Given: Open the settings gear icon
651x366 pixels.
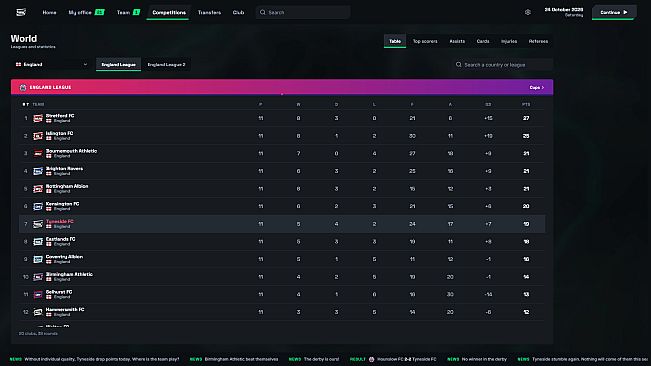Looking at the screenshot, I should click(528, 12).
